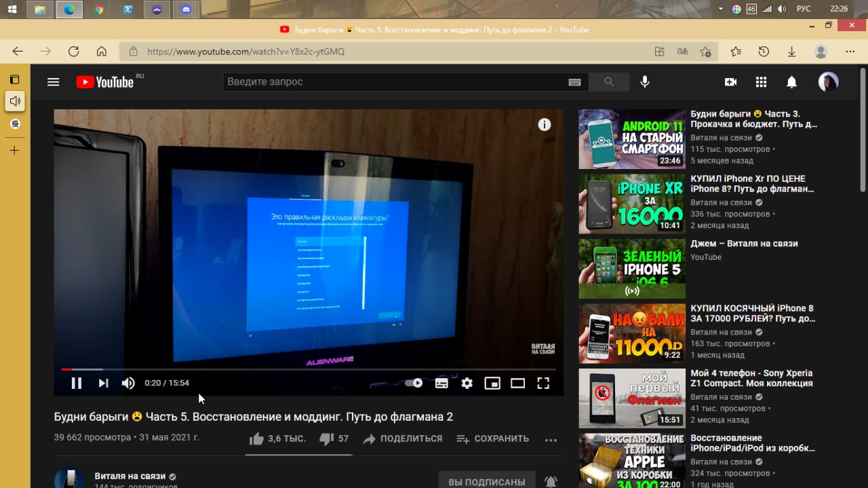Screen dimensions: 868x488
Task: Click СОХРАНИТЬ save button
Action: click(492, 439)
